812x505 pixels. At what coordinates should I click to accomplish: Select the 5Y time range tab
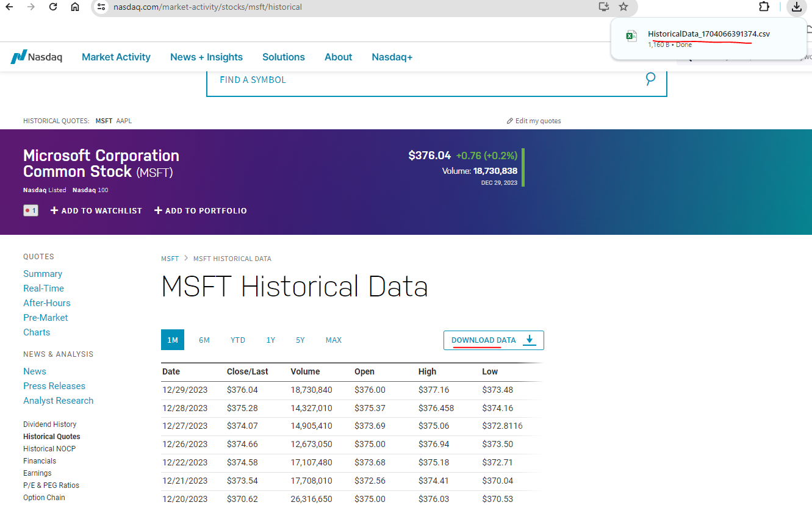(x=300, y=340)
